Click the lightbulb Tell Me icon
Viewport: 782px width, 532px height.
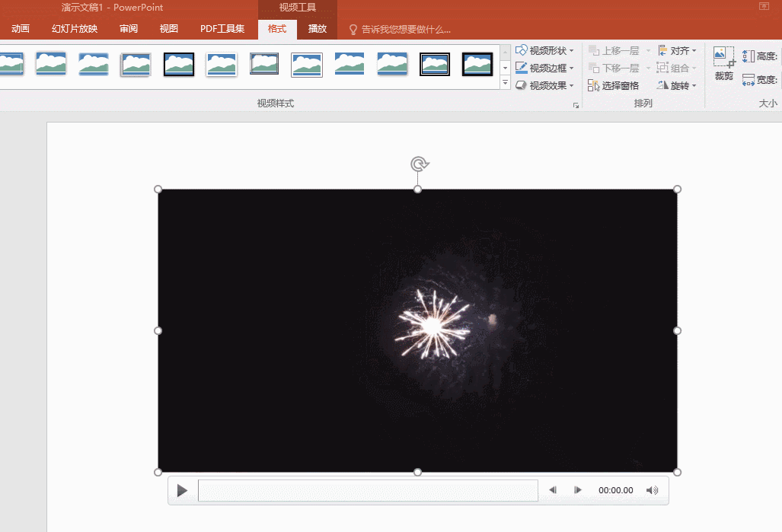(x=353, y=30)
